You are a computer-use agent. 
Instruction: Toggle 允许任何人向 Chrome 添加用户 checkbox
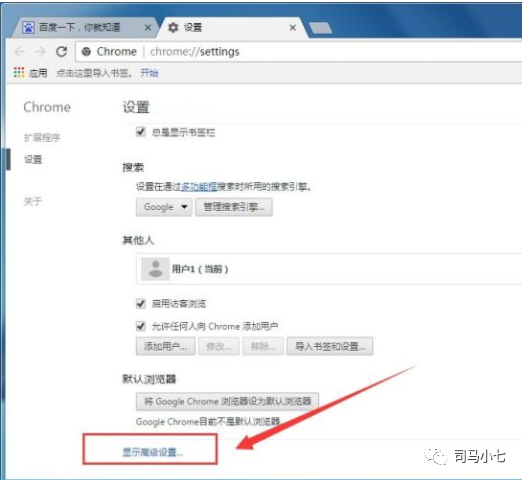pos(141,326)
